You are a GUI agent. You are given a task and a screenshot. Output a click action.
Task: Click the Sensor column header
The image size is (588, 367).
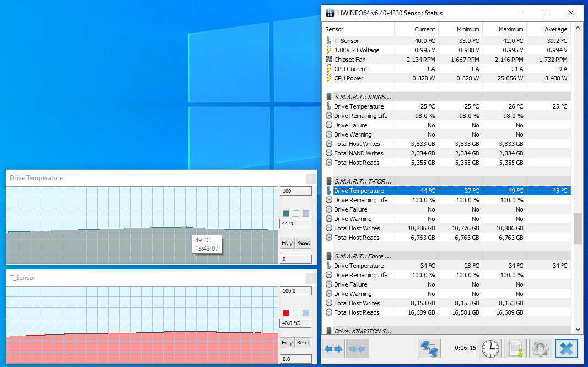[358, 29]
